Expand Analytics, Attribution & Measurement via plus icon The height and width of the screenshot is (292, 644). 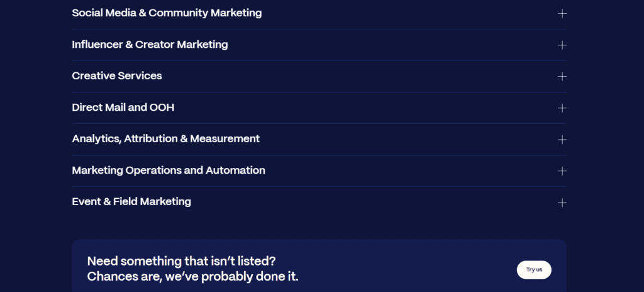(562, 139)
